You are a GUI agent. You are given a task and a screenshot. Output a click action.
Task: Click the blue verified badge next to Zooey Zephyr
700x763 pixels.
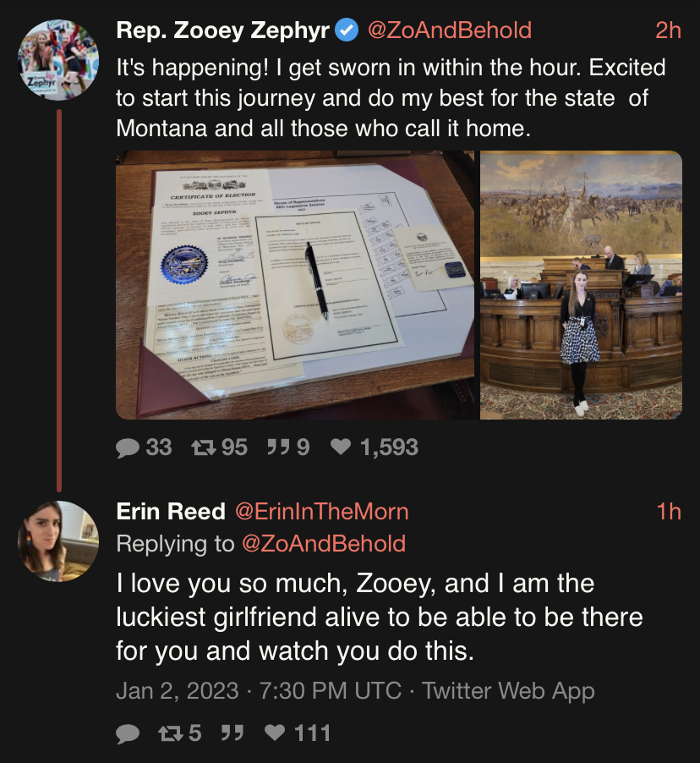347,30
